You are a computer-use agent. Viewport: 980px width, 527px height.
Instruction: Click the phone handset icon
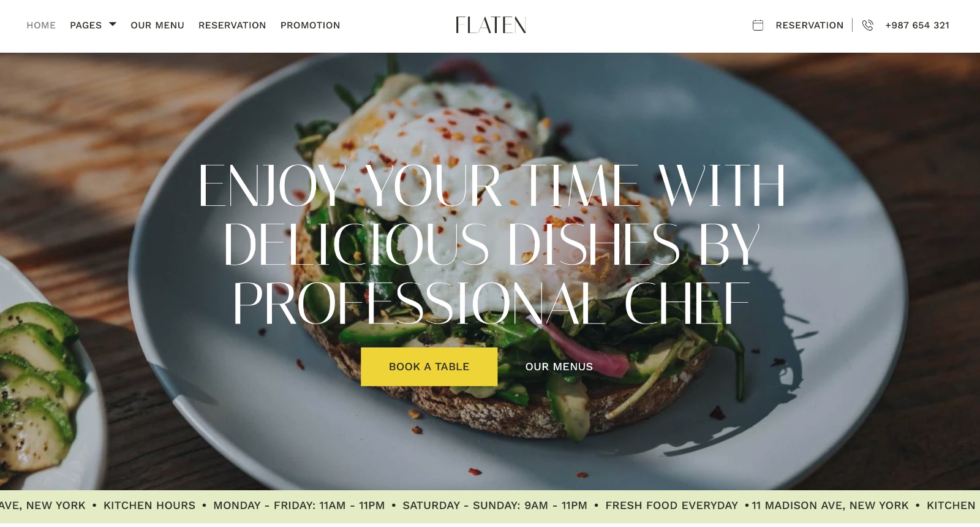tap(868, 25)
